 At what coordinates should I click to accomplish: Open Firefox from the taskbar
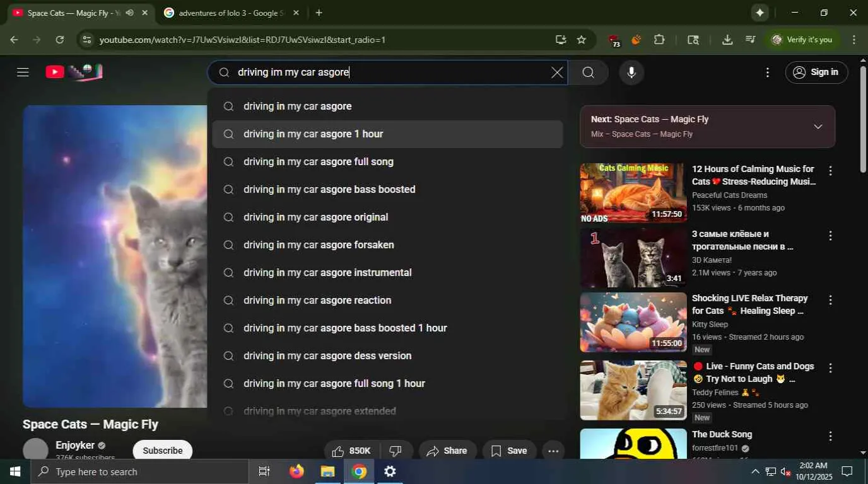(296, 471)
